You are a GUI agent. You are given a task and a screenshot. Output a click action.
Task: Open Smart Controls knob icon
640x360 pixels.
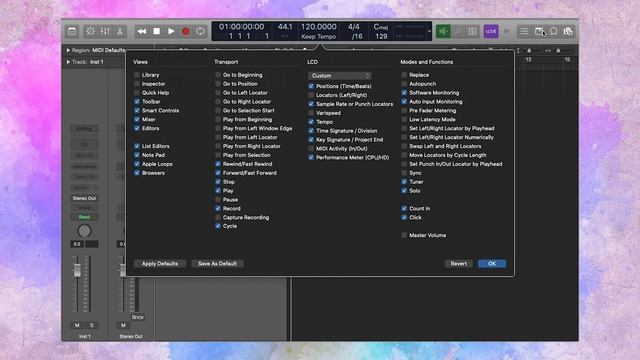[x=90, y=31]
